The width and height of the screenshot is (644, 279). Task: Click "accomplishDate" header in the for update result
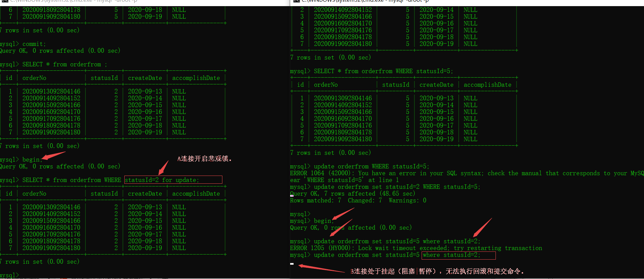click(196, 194)
